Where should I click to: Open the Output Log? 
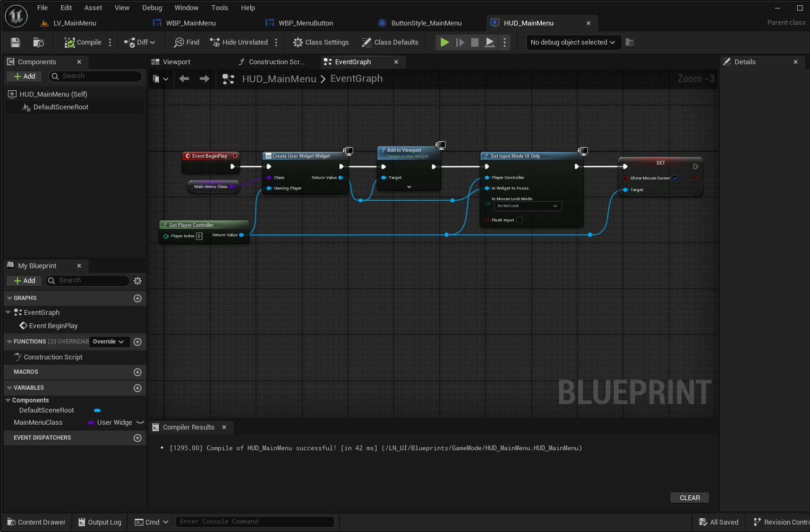point(100,522)
